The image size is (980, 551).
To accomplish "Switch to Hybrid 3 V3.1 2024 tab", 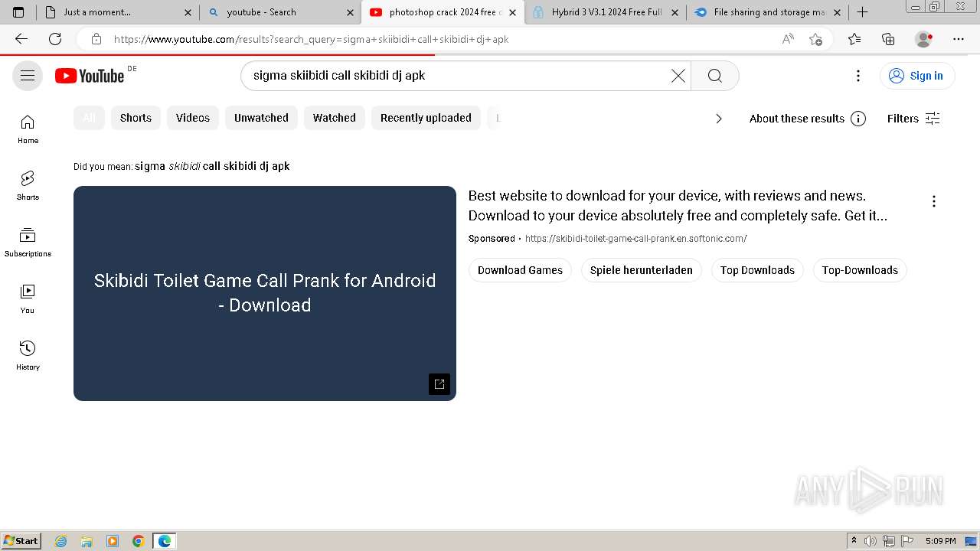I will click(606, 12).
